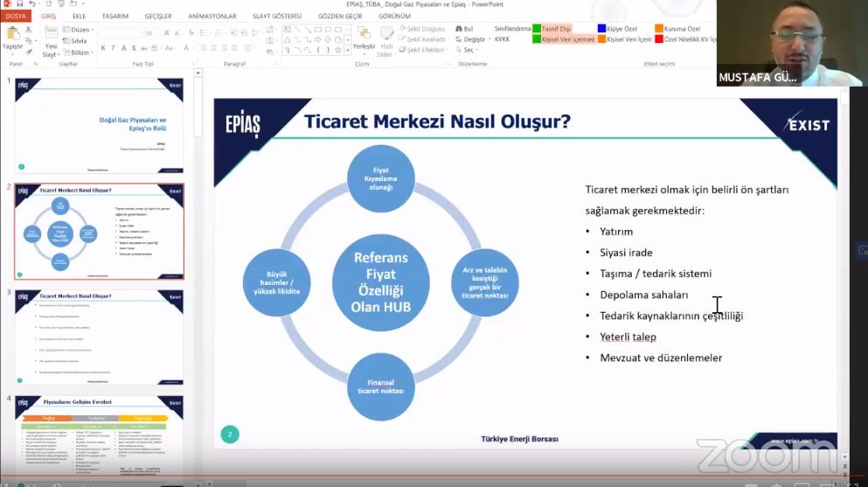Expand the shapes gallery more arrow

point(348,51)
